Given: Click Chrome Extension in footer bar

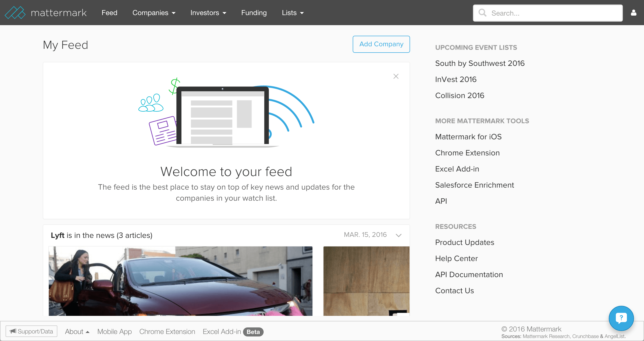Looking at the screenshot, I should (x=167, y=331).
